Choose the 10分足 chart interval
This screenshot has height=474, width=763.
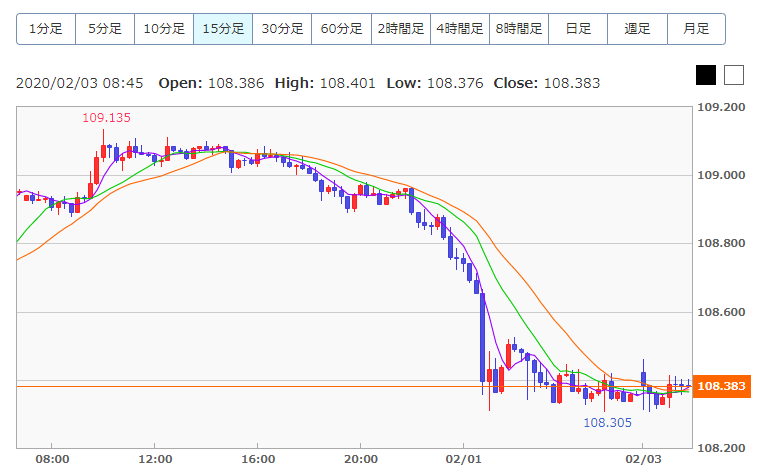pyautogui.click(x=164, y=29)
